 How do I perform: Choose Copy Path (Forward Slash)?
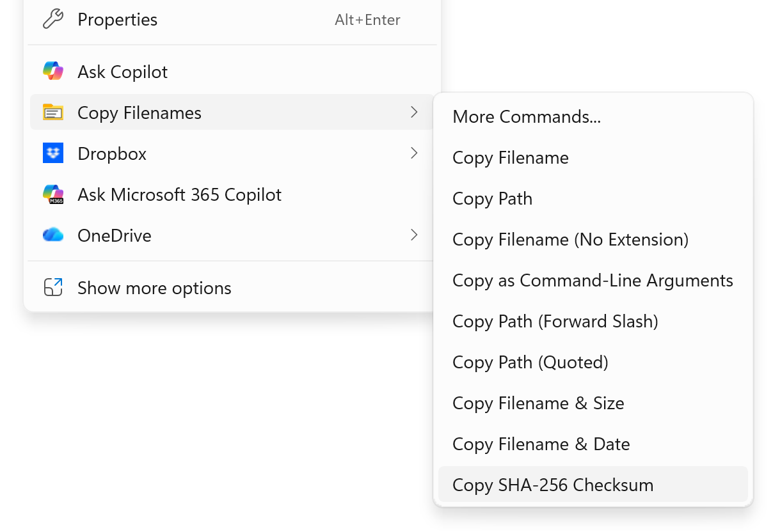555,321
